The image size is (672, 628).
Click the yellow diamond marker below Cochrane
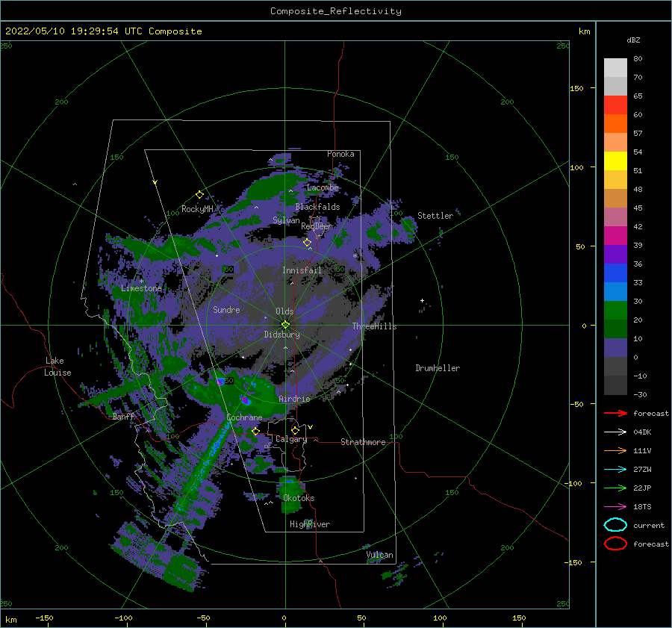(x=255, y=431)
